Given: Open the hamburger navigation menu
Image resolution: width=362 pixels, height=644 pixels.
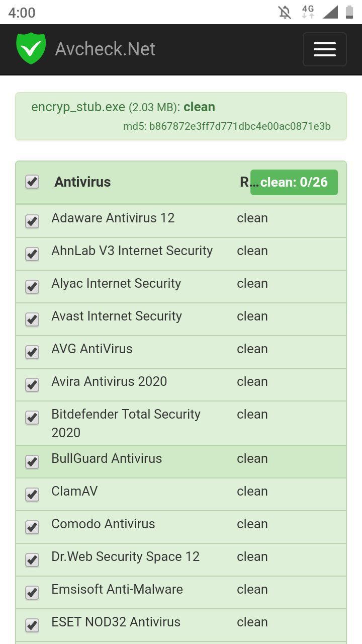Looking at the screenshot, I should click(324, 49).
